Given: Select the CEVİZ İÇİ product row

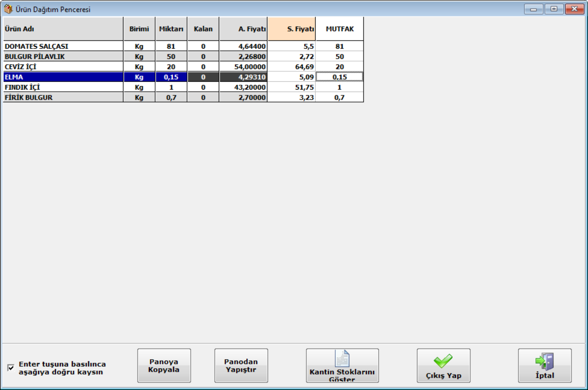Looking at the screenshot, I should [63, 67].
